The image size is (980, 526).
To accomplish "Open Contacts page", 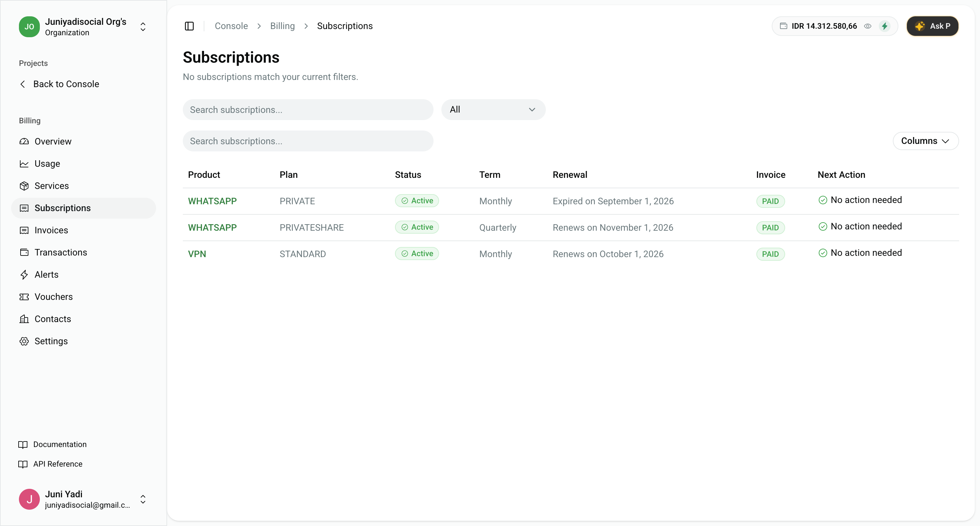I will pos(83,319).
